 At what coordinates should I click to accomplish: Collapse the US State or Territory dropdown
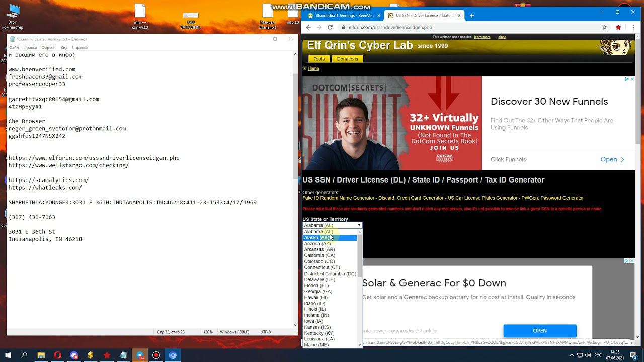(x=332, y=225)
